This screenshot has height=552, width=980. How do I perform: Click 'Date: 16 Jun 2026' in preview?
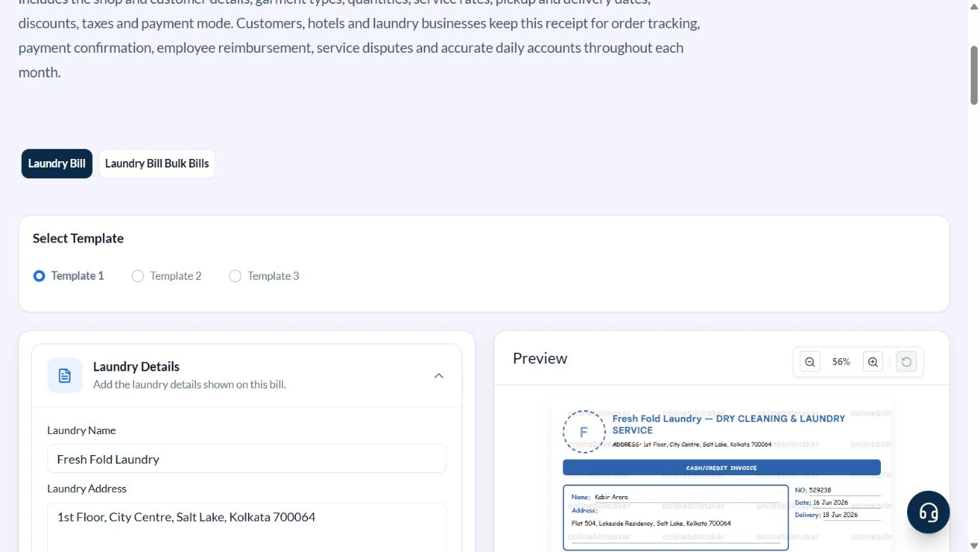pyautogui.click(x=821, y=502)
